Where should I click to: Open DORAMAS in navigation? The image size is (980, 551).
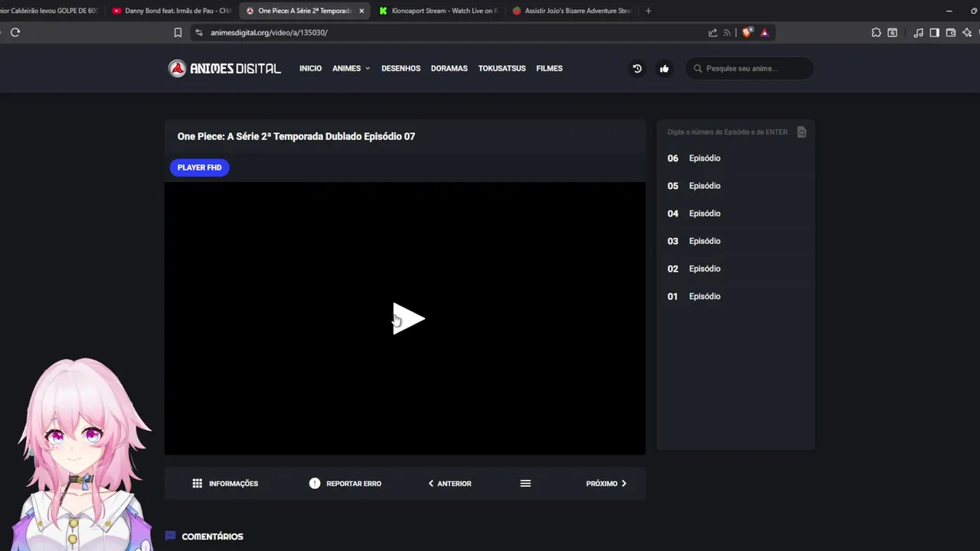tap(449, 68)
